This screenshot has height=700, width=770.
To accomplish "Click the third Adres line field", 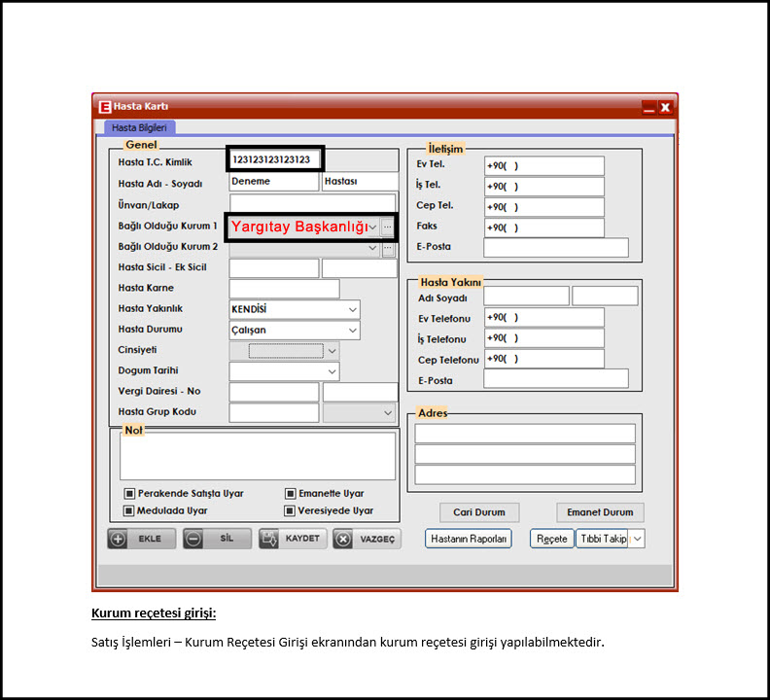I will click(x=525, y=475).
